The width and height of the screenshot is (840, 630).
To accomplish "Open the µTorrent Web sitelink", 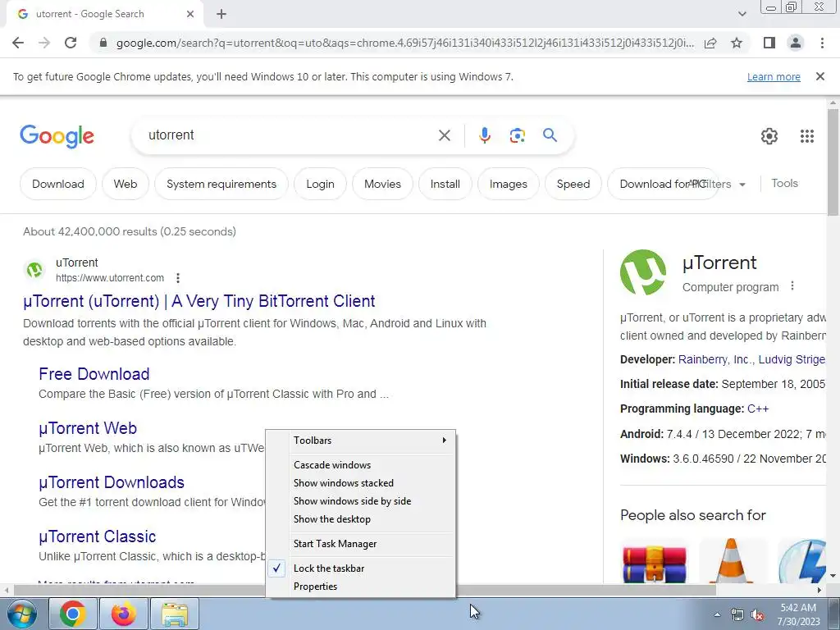I will [88, 428].
